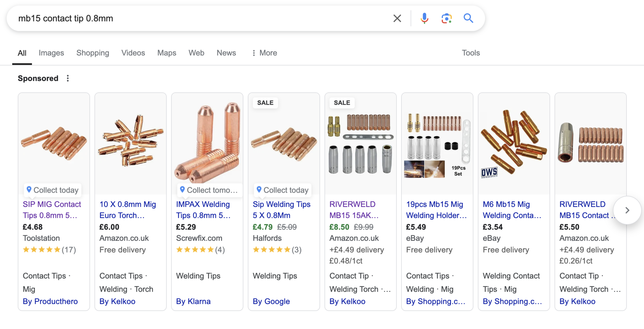Click the Toolstation contact tips product image

click(54, 144)
